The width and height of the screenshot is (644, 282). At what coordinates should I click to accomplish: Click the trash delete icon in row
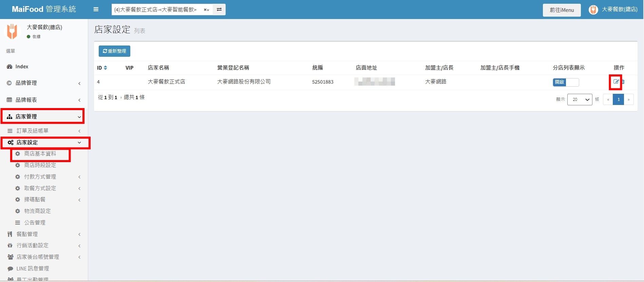click(623, 82)
